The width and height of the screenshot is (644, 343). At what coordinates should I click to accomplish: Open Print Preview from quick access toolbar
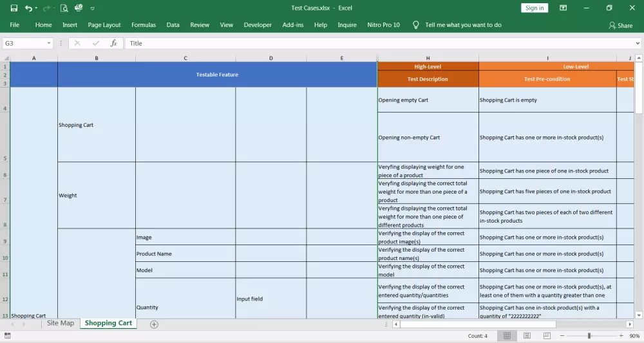point(64,8)
